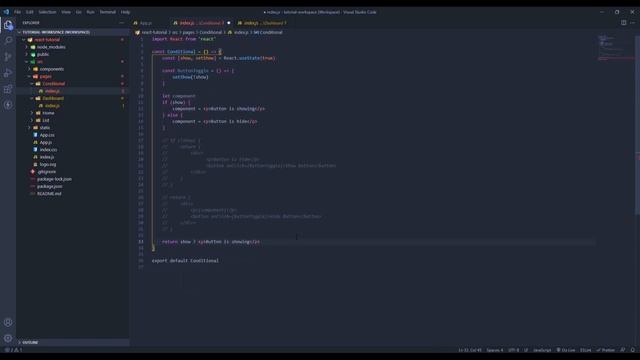Click the editor minimap preview
The image size is (640, 360).
[x=615, y=47]
